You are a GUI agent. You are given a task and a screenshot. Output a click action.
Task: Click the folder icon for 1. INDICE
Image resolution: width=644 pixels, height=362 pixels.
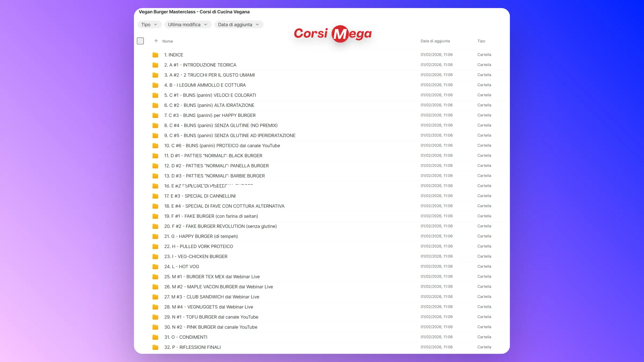point(155,55)
